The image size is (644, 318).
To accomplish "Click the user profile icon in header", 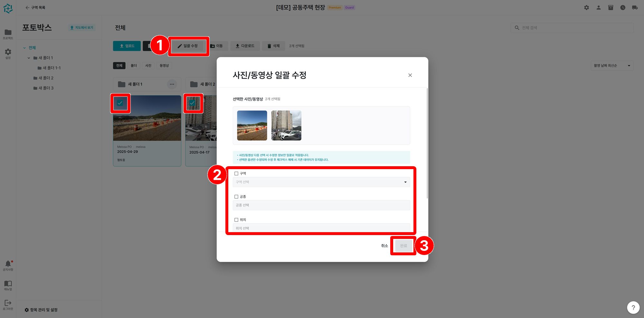I will [599, 8].
